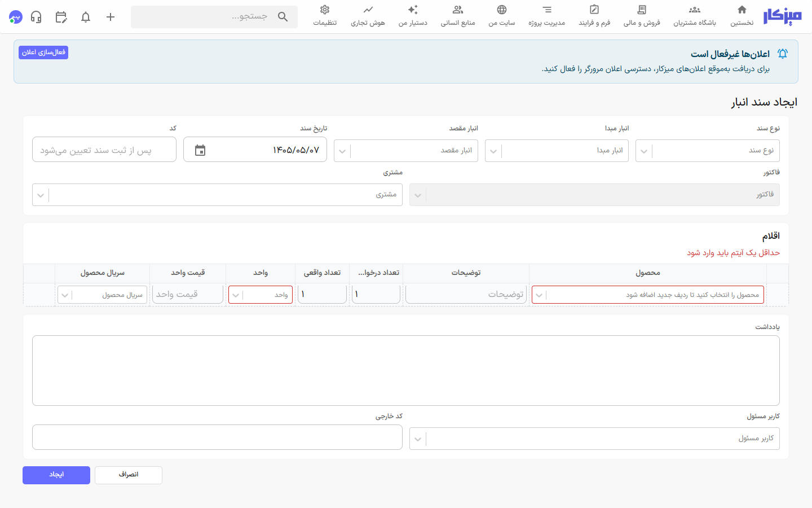812x508 pixels.
Task: Open the support headset icon
Action: pyautogui.click(x=36, y=17)
